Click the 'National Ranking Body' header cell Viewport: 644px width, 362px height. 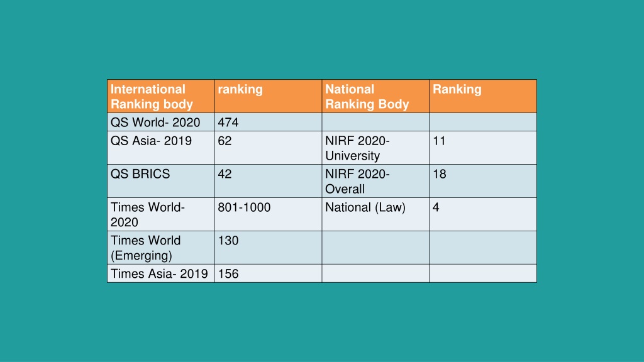point(375,96)
